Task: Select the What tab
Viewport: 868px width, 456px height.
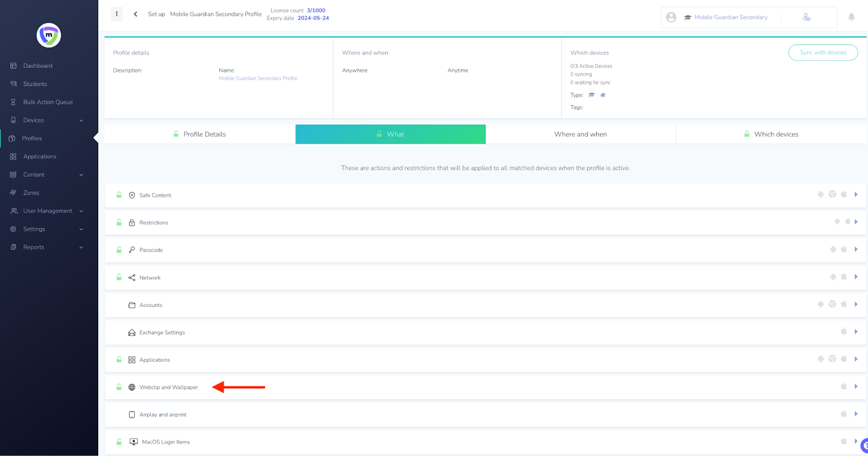Action: pyautogui.click(x=391, y=134)
